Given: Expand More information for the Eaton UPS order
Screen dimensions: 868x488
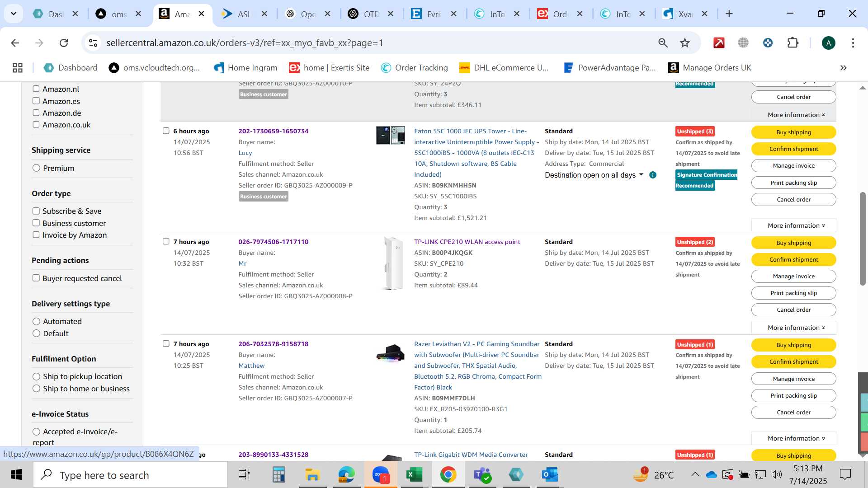Looking at the screenshot, I should pyautogui.click(x=793, y=225).
